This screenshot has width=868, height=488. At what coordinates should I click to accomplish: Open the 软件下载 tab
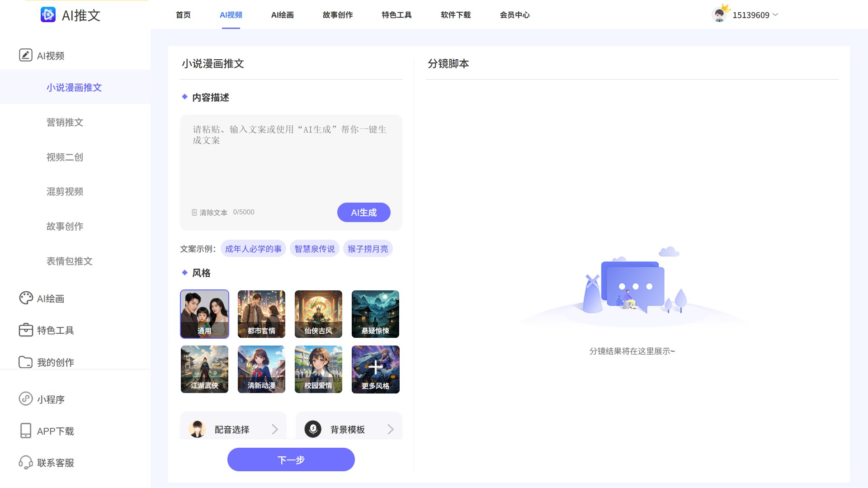456,15
